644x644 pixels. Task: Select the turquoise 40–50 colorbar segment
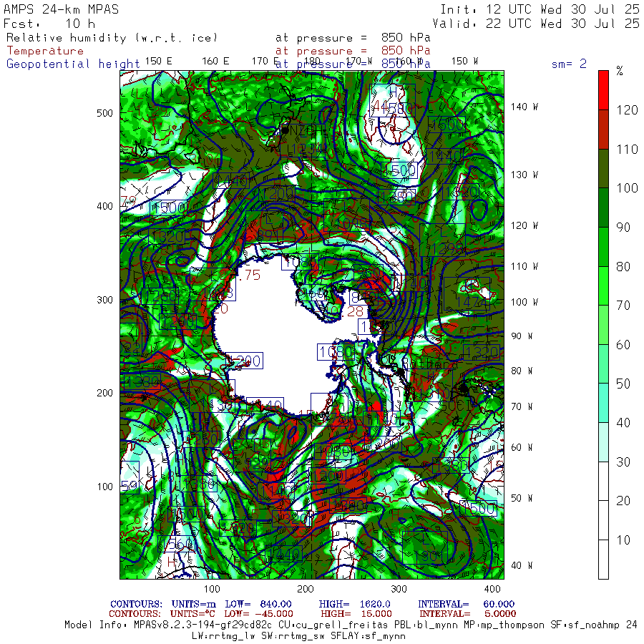[603, 402]
